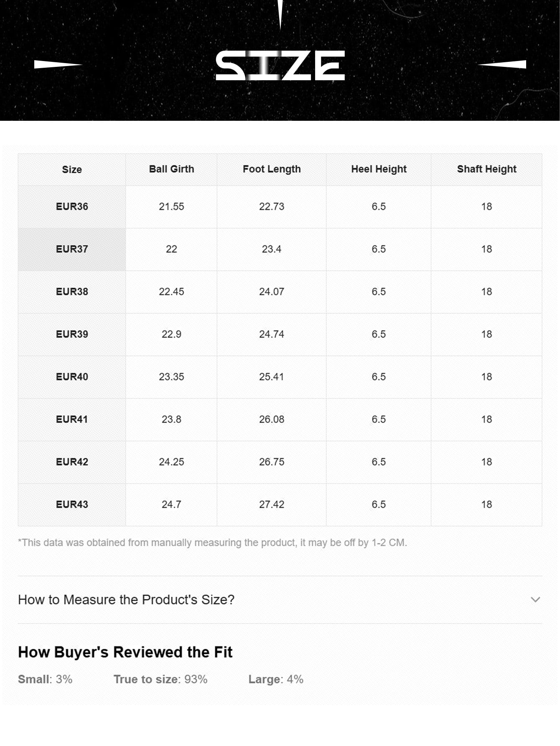This screenshot has height=746, width=560.
Task: Select the EUR40 size label
Action: [x=72, y=377]
